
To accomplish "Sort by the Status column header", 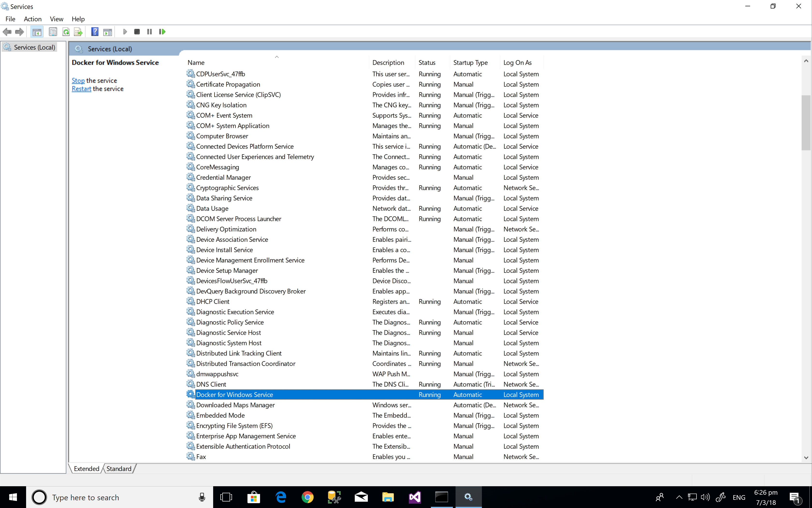I will point(433,62).
